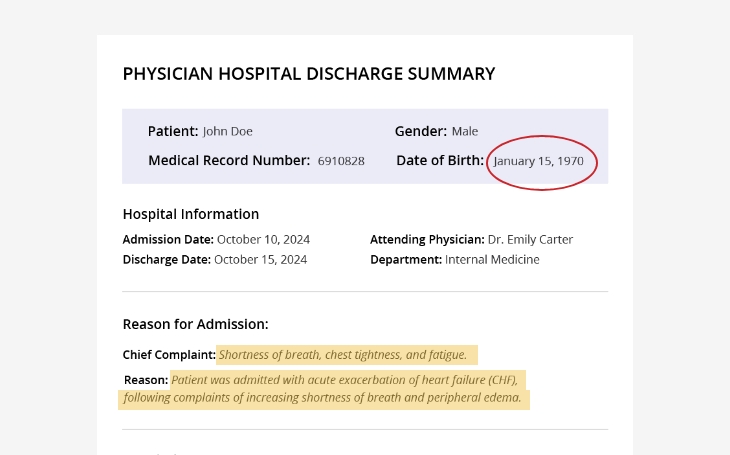Click the medical record number 6910828
The height and width of the screenshot is (455, 730).
pyautogui.click(x=341, y=161)
